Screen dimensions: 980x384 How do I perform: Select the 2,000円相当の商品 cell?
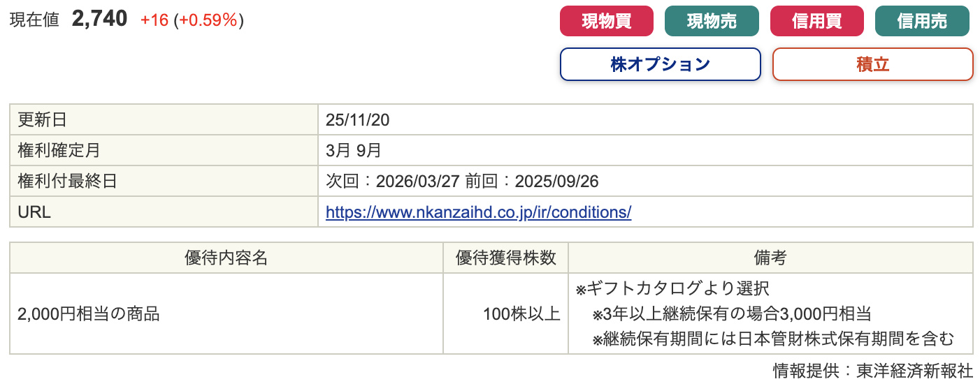click(x=89, y=314)
